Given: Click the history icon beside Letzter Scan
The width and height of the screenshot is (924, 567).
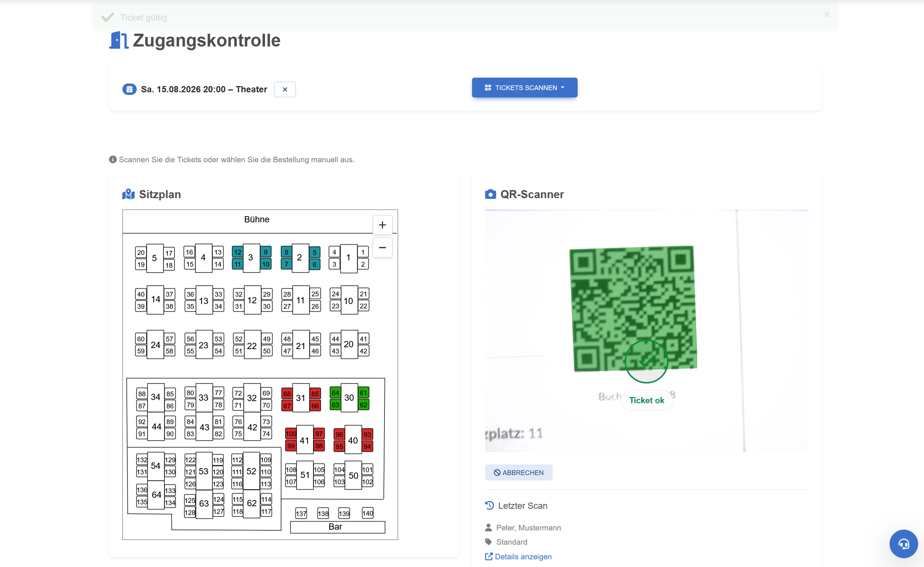Looking at the screenshot, I should 489,505.
